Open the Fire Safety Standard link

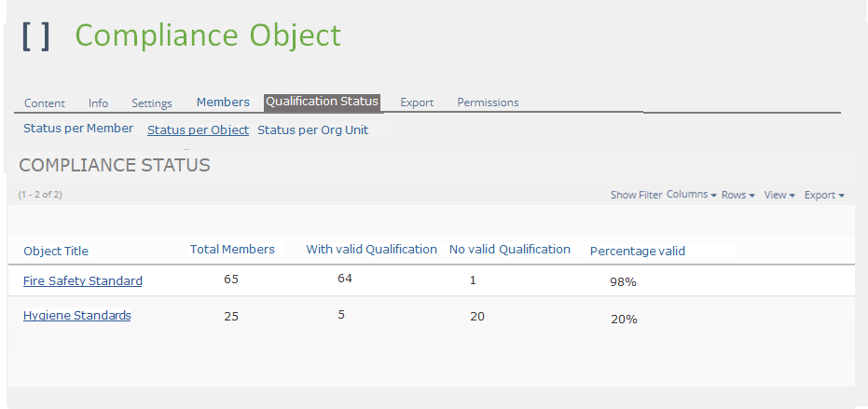[83, 280]
